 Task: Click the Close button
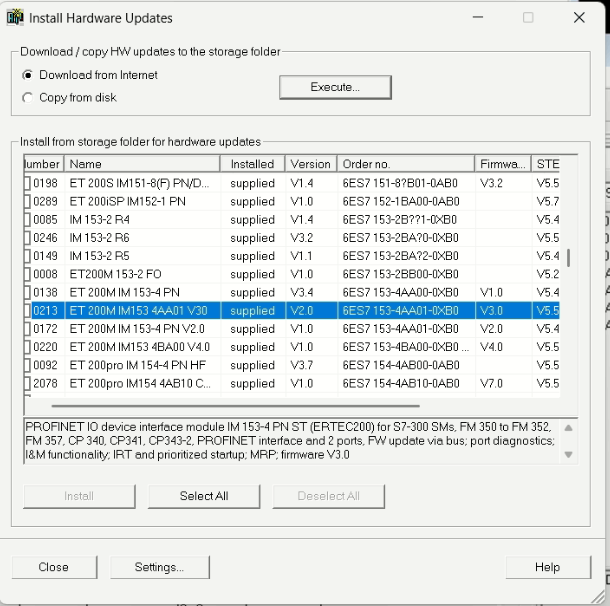point(54,567)
